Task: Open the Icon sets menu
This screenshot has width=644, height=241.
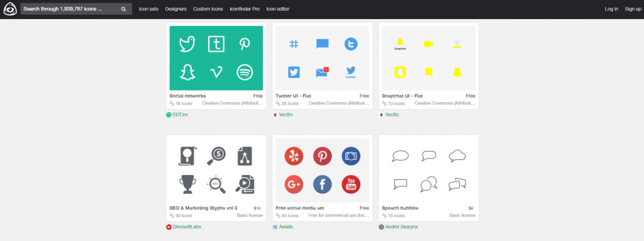Action: pyautogui.click(x=148, y=9)
